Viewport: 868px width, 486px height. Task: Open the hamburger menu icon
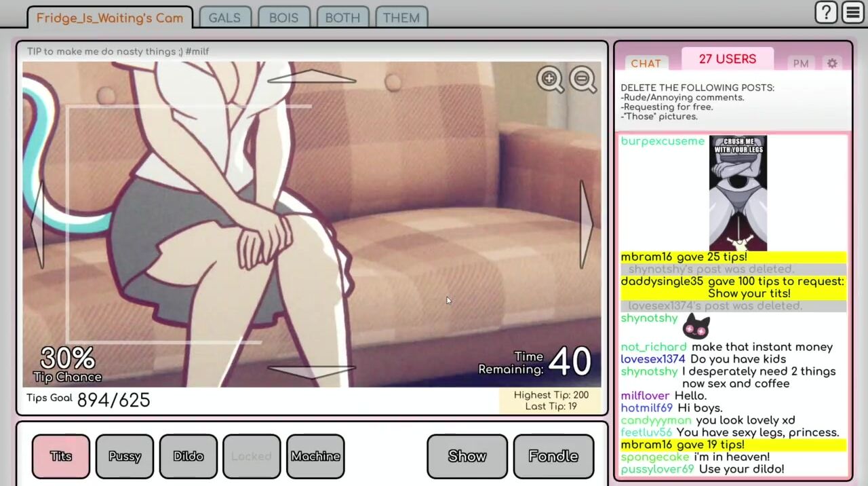coord(853,12)
